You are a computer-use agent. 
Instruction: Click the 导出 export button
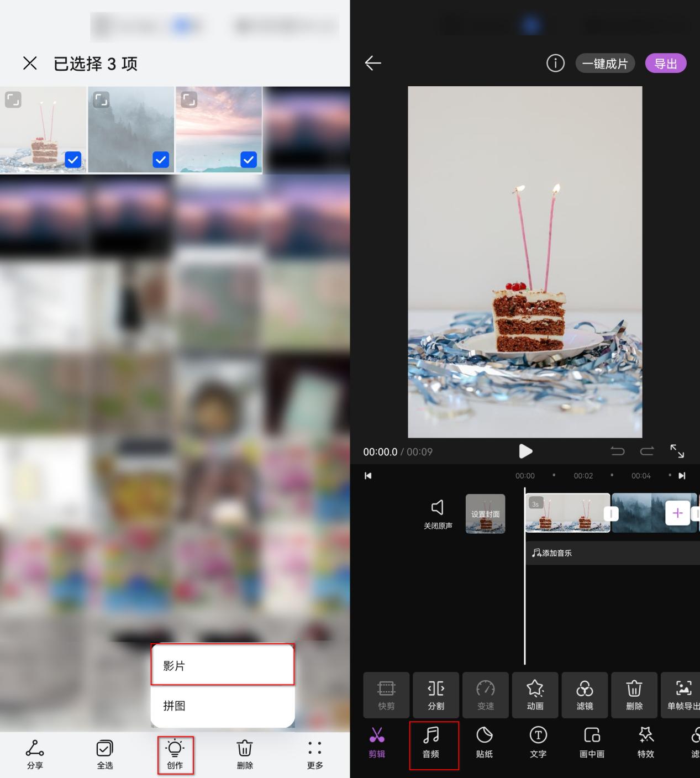666,63
